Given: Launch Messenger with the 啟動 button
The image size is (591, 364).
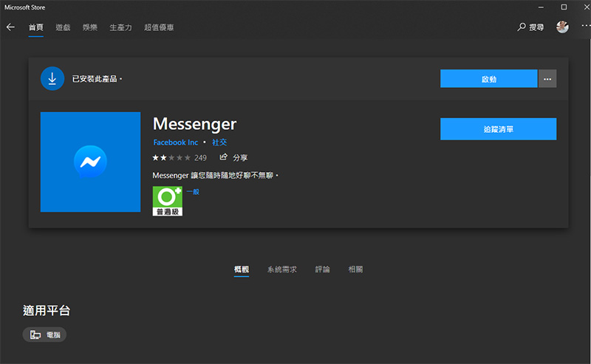Looking at the screenshot, I should pos(488,79).
